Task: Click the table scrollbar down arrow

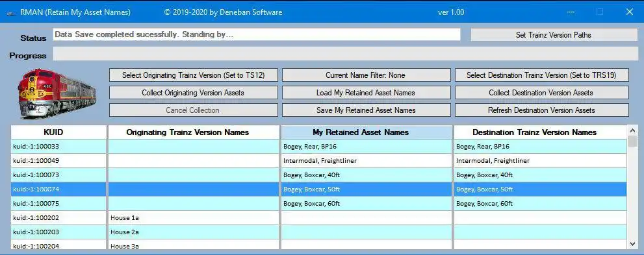Action: 632,244
